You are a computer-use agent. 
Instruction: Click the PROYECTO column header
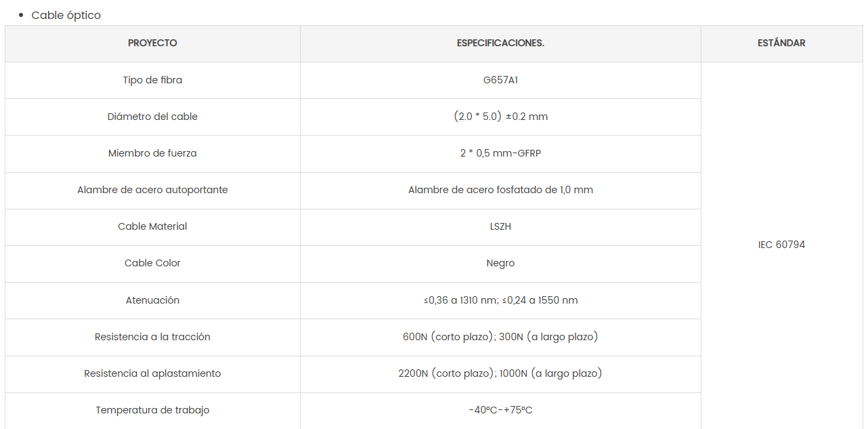coord(152,43)
